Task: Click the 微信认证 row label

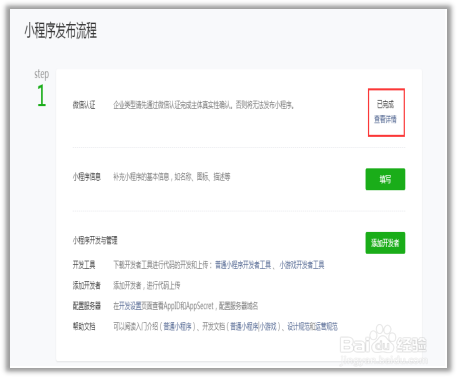Action: (84, 105)
